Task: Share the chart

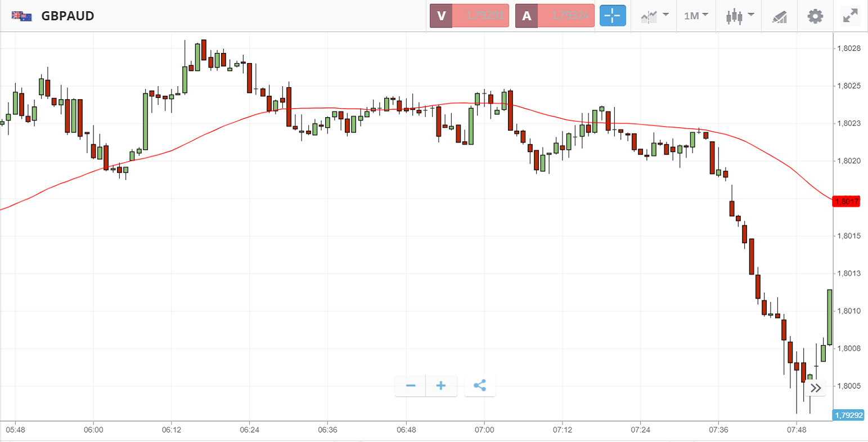Action: 480,386
